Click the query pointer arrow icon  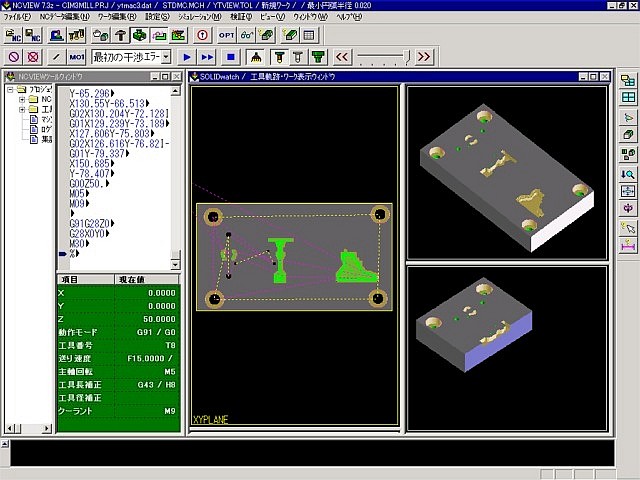tap(628, 228)
